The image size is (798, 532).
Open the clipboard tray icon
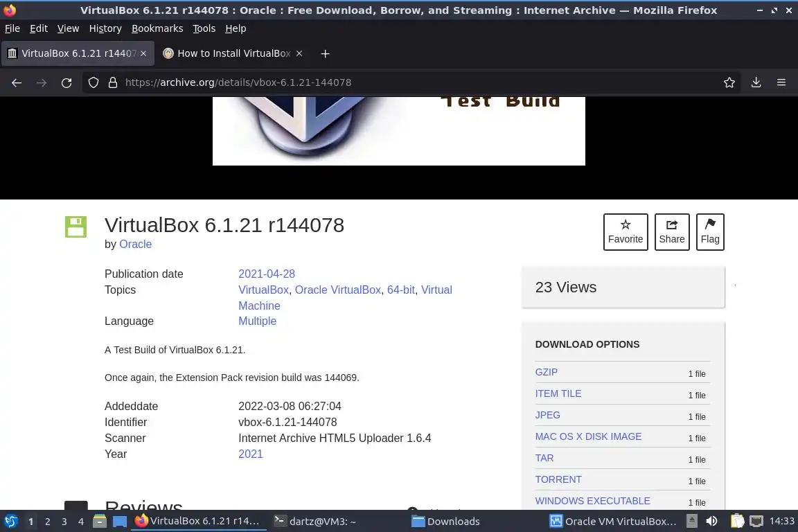tap(738, 522)
